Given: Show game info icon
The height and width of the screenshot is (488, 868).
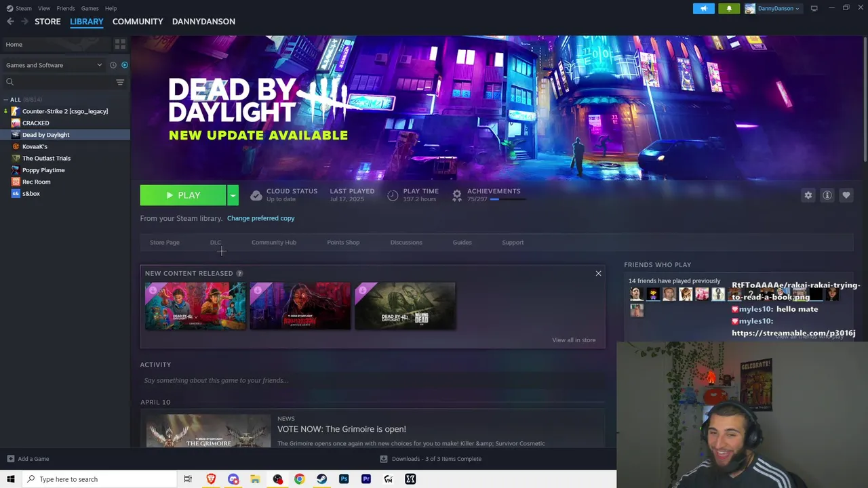Looking at the screenshot, I should tap(827, 195).
